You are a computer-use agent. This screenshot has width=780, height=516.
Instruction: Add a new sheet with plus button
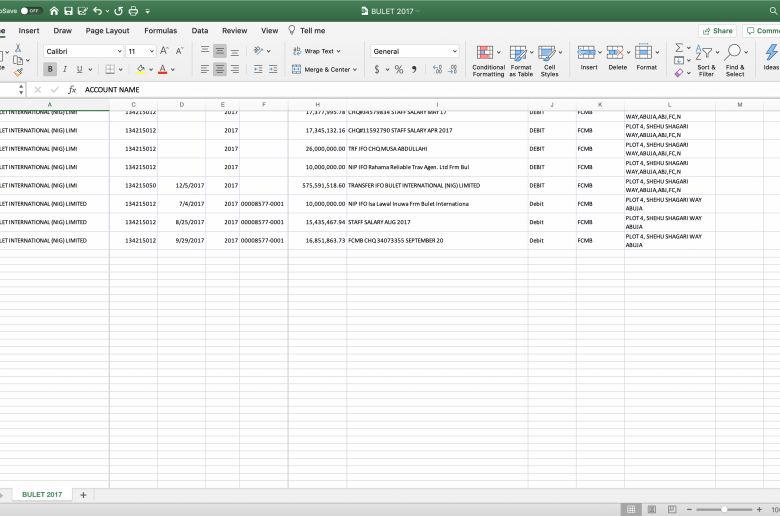pyautogui.click(x=83, y=495)
